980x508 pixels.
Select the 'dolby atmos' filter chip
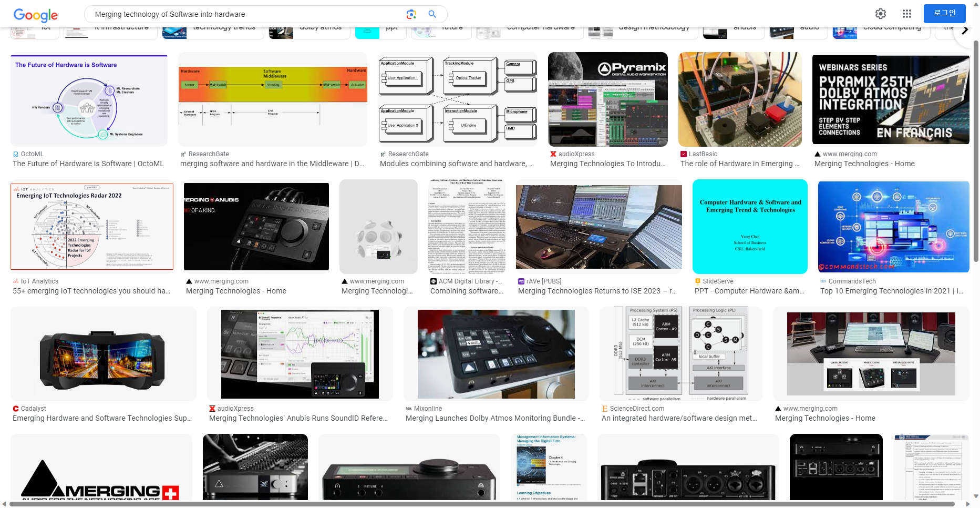pyautogui.click(x=310, y=32)
